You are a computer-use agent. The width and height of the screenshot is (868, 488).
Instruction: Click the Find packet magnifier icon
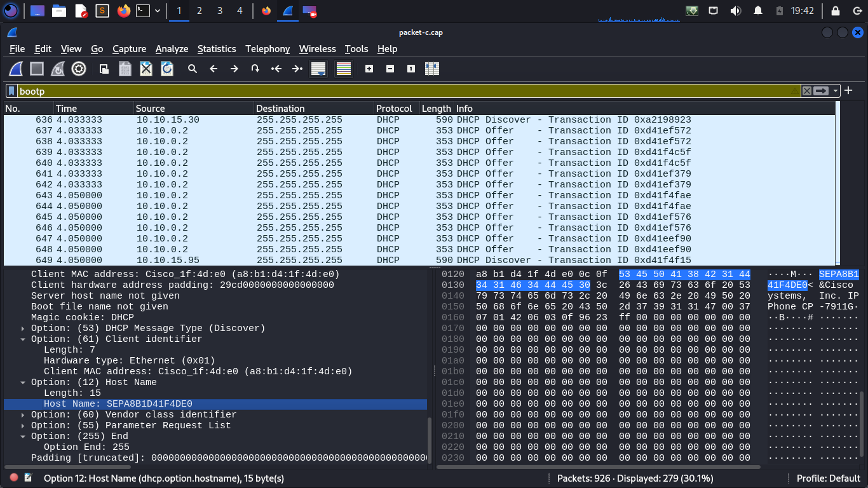click(193, 69)
